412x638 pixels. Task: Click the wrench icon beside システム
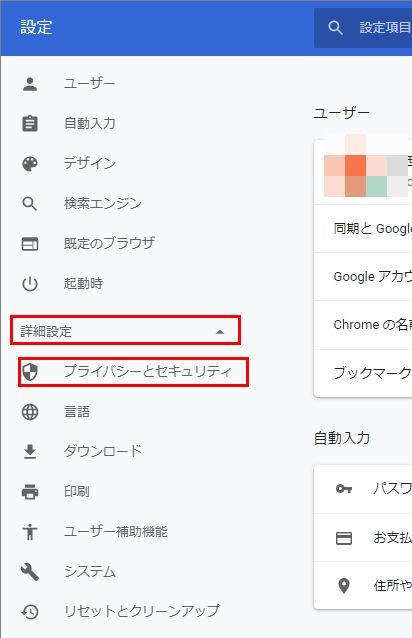click(x=30, y=571)
